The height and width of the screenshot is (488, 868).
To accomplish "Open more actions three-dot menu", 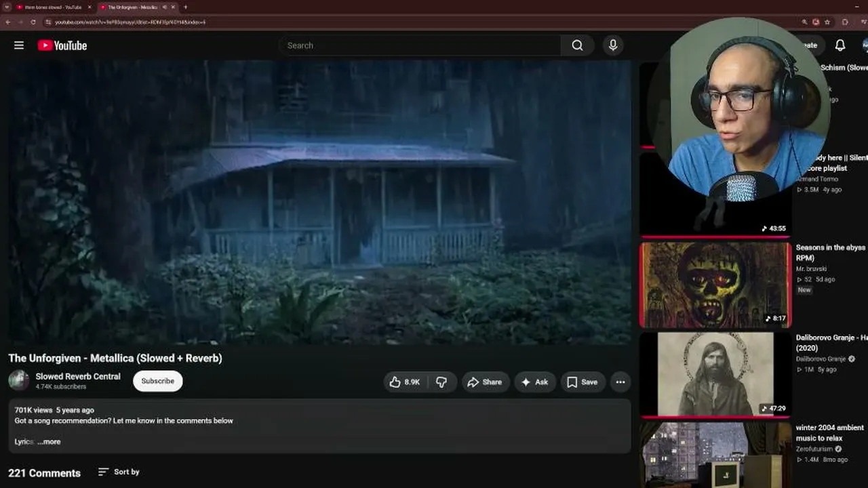I will coord(620,382).
